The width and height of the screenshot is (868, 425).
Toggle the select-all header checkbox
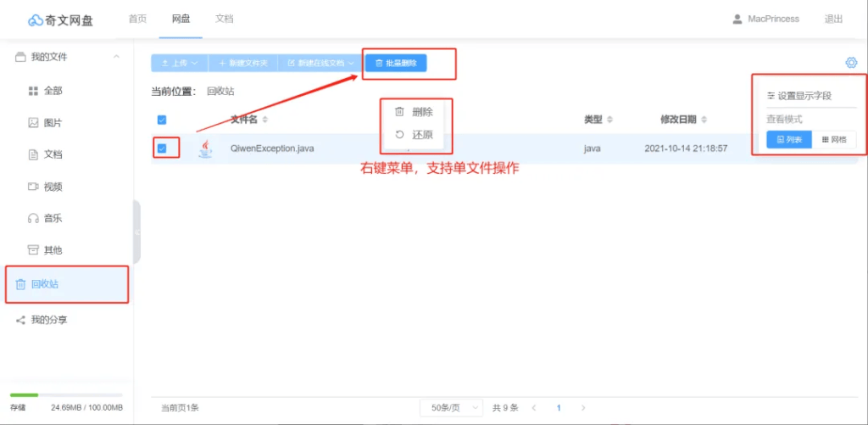(162, 120)
